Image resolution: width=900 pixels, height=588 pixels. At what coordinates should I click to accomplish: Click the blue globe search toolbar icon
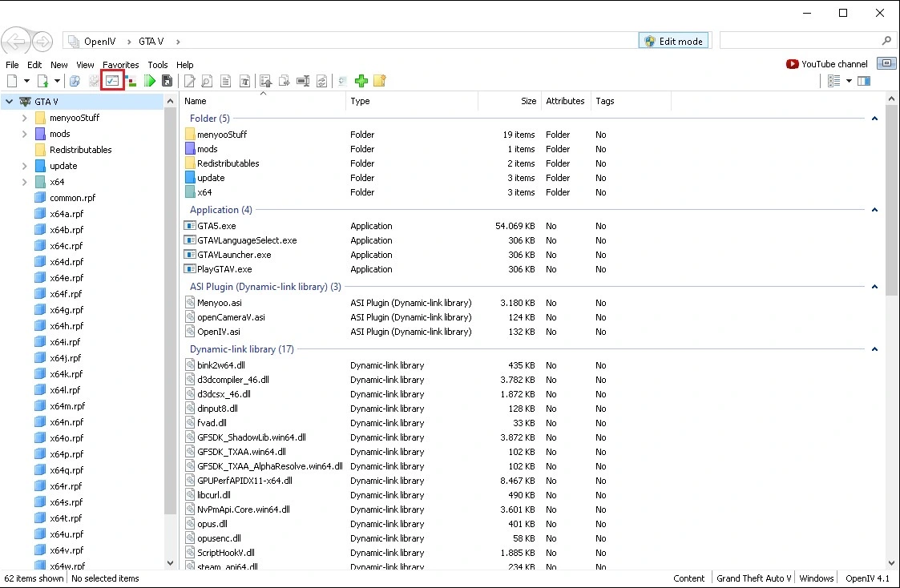[75, 81]
